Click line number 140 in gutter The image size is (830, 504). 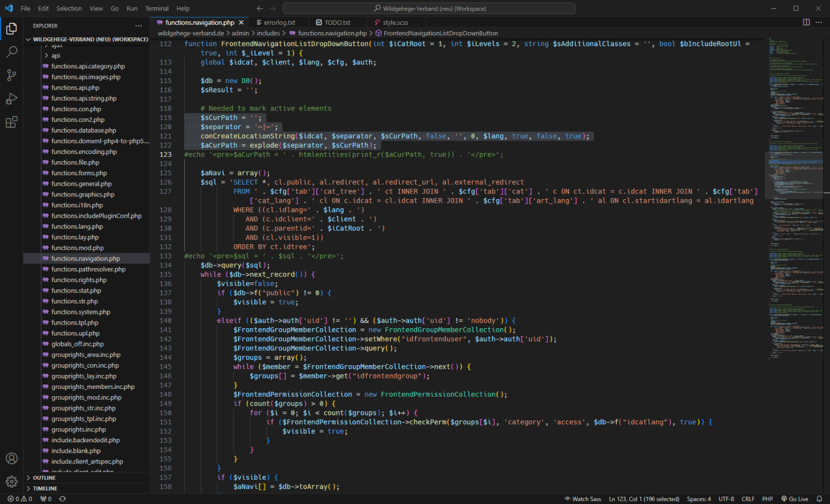165,320
